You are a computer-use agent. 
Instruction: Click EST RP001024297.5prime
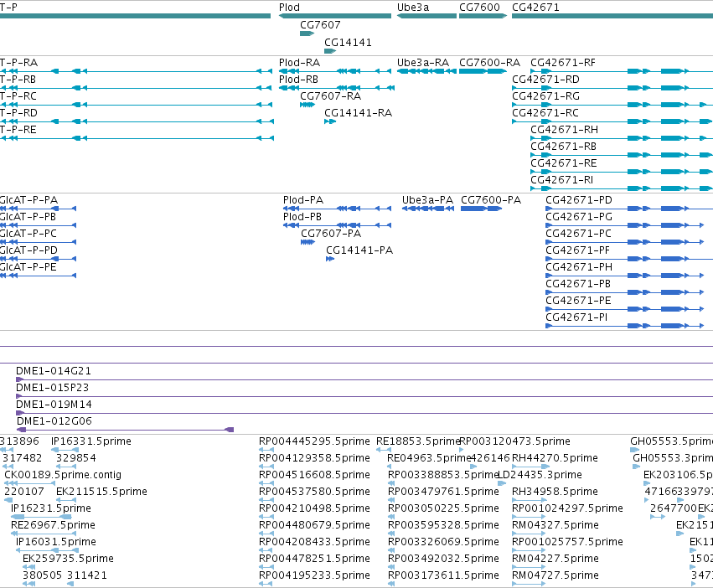(x=567, y=508)
